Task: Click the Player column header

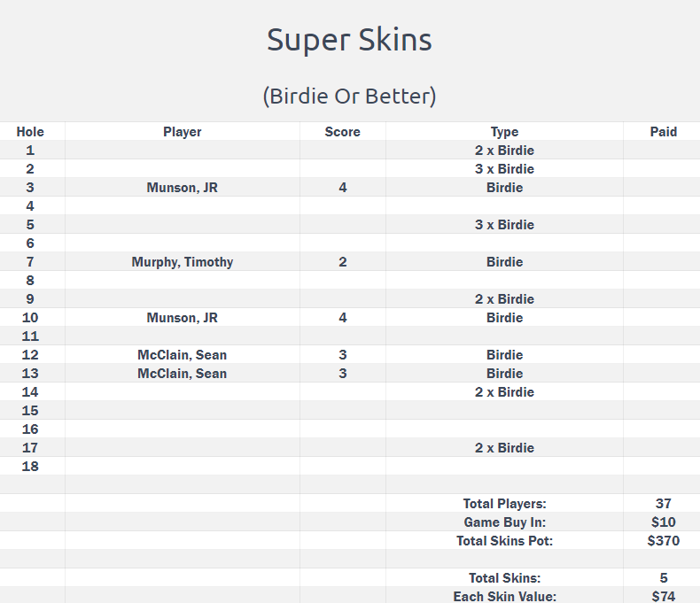Action: click(x=183, y=132)
